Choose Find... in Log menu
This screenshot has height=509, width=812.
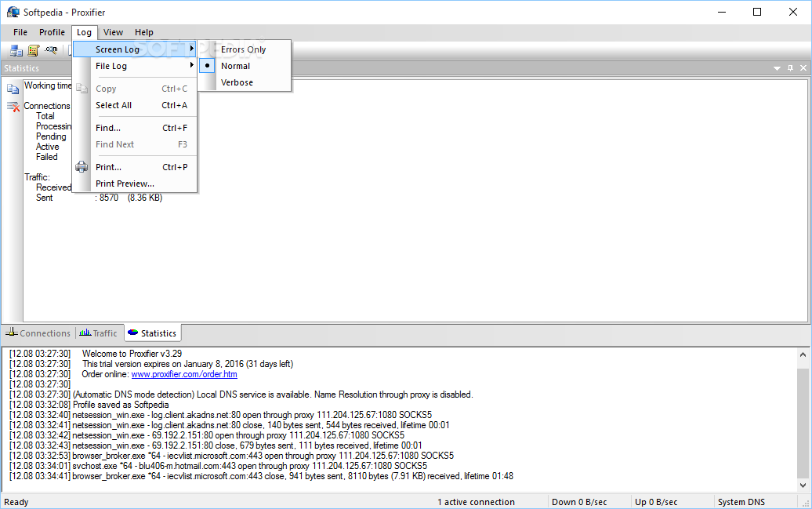pyautogui.click(x=135, y=128)
